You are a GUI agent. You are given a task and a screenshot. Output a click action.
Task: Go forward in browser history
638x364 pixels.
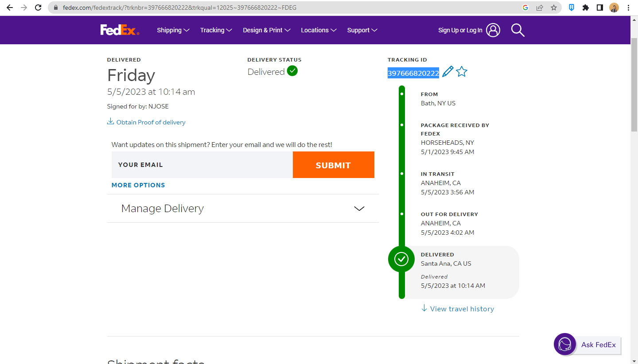(24, 8)
